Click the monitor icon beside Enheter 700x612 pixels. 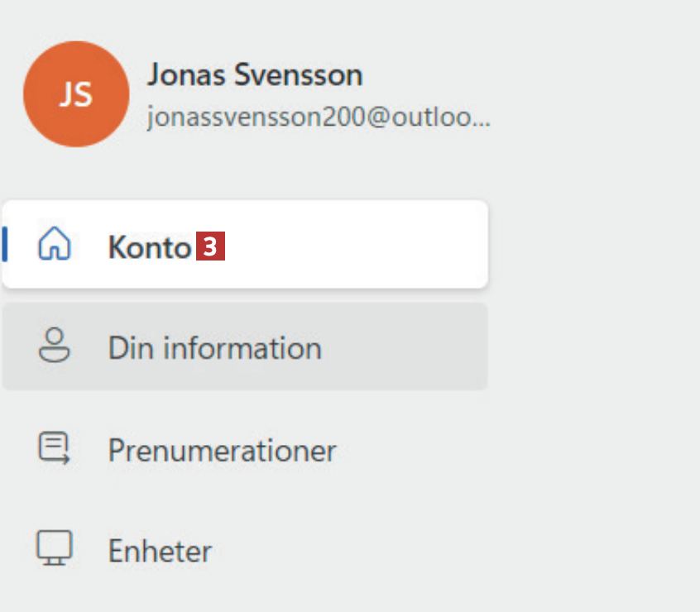(55, 549)
